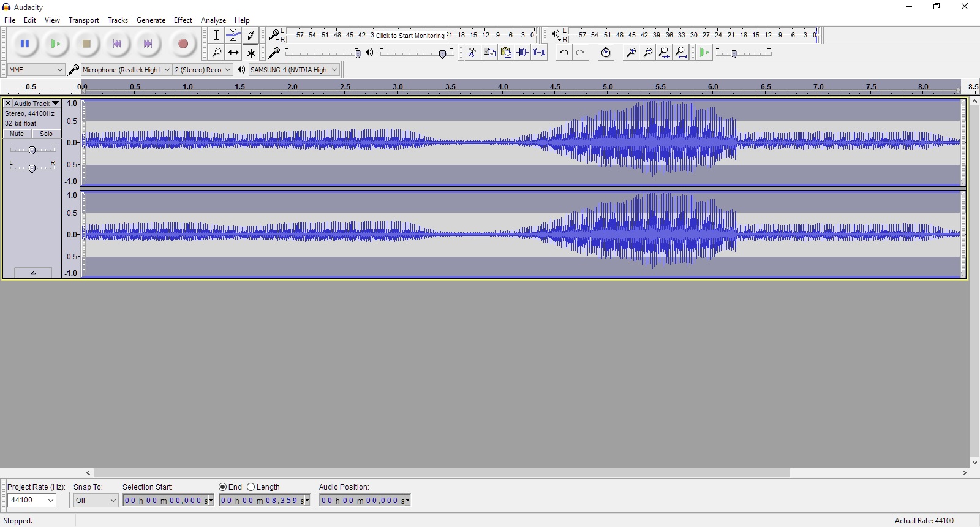Click the device toolbar microphone icon
The height and width of the screenshot is (527, 980).
tap(73, 70)
